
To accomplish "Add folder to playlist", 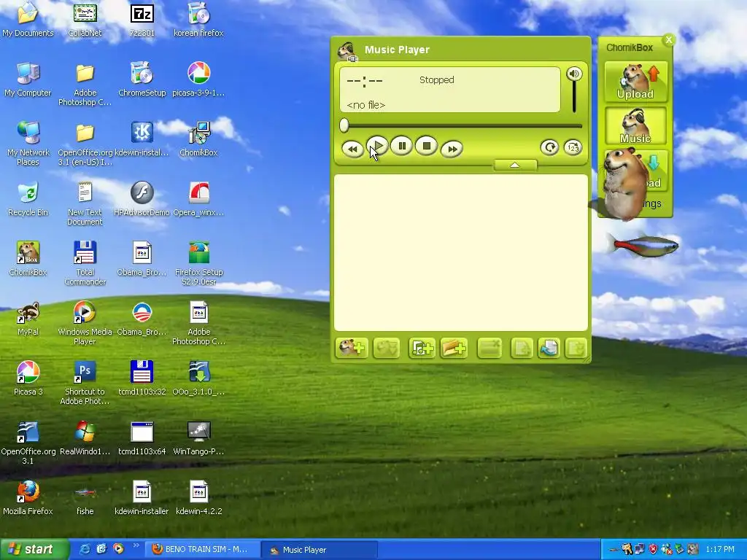I will [x=454, y=348].
